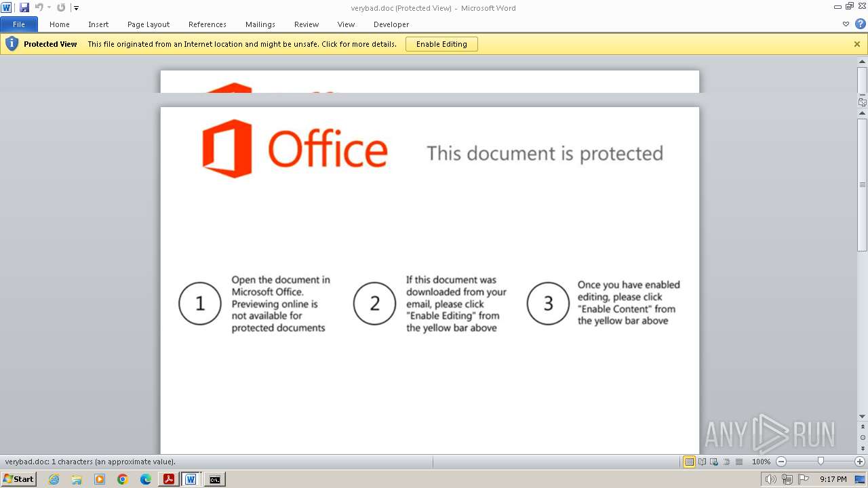868x488 pixels.
Task: Switch to Web Layout view
Action: [714, 462]
